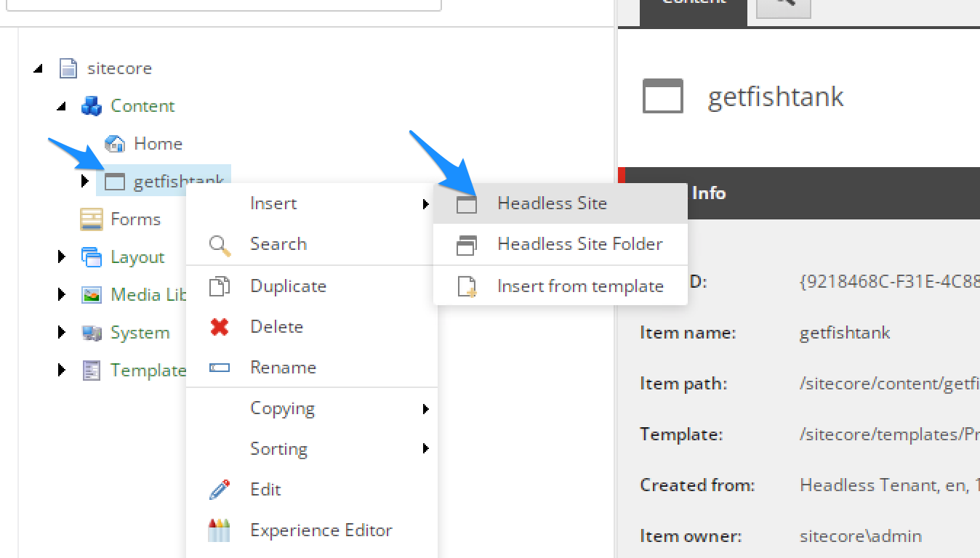Click large getfishtank item icon in header

tap(663, 96)
